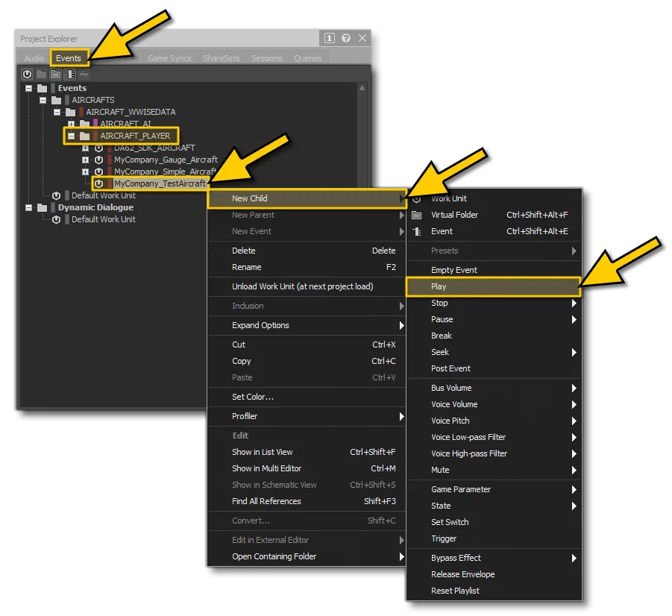672x616 pixels.
Task: Open the Game Parameter submenu
Action: pos(494,489)
